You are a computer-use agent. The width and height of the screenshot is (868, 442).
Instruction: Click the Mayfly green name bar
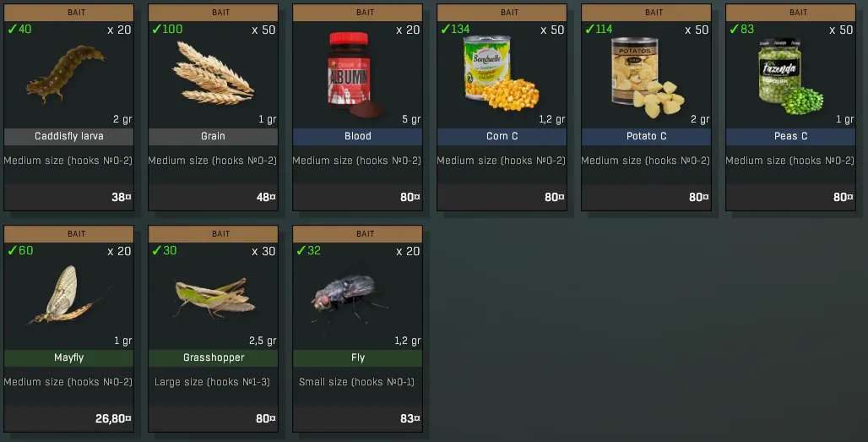(68, 357)
